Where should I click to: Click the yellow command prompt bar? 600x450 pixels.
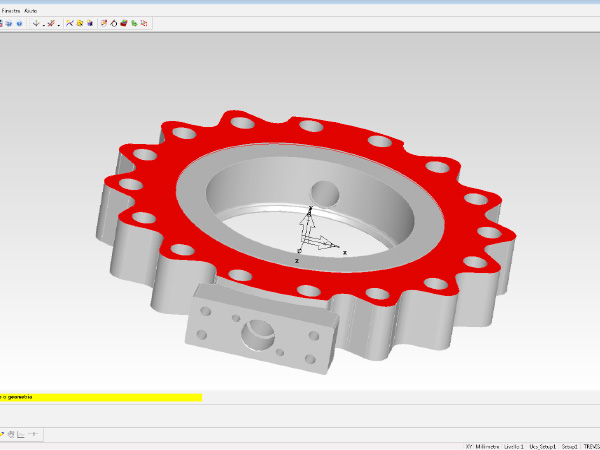pos(100,397)
